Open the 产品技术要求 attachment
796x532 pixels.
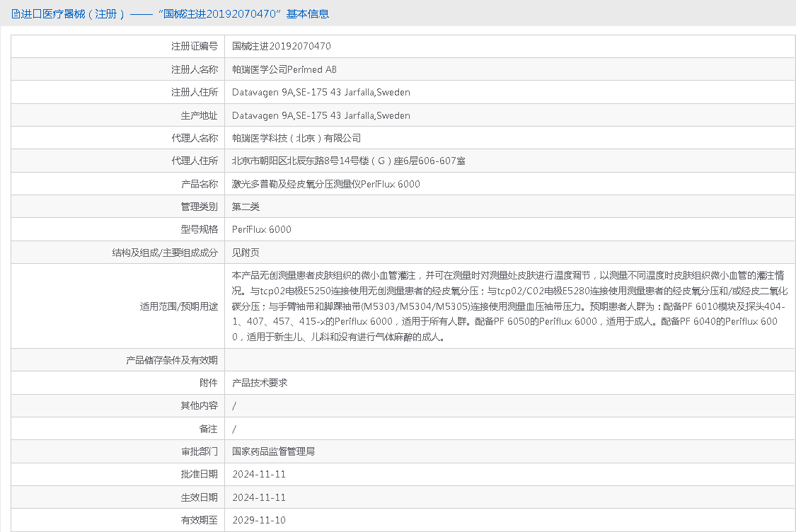tap(259, 383)
